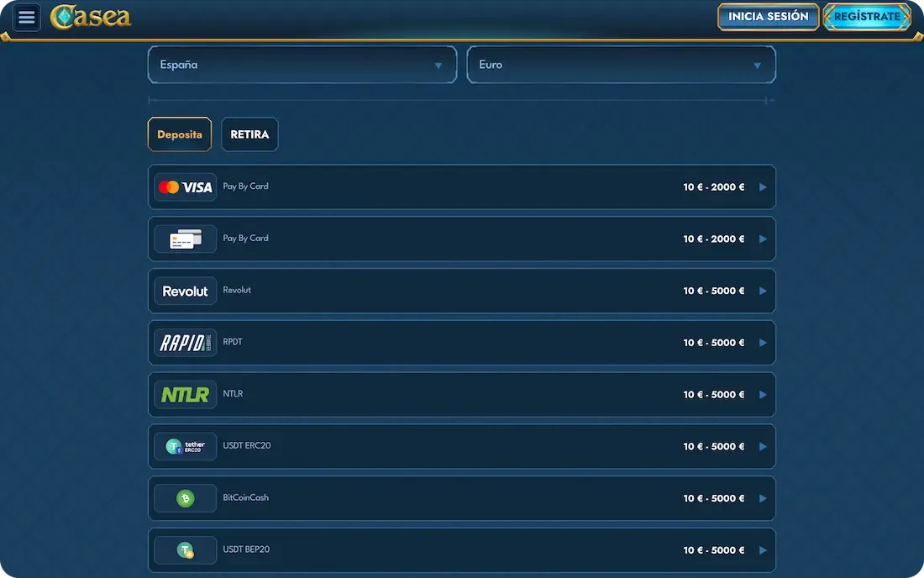The image size is (924, 578).
Task: Pick the Rapid Transfer logo
Action: [186, 343]
